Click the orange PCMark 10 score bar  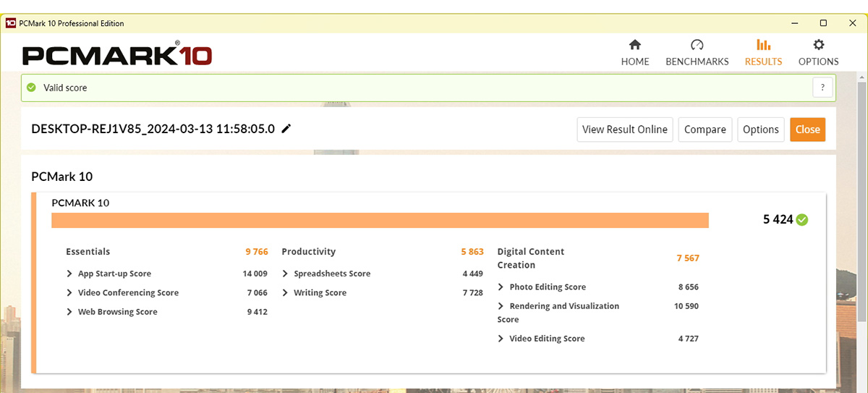(x=380, y=220)
